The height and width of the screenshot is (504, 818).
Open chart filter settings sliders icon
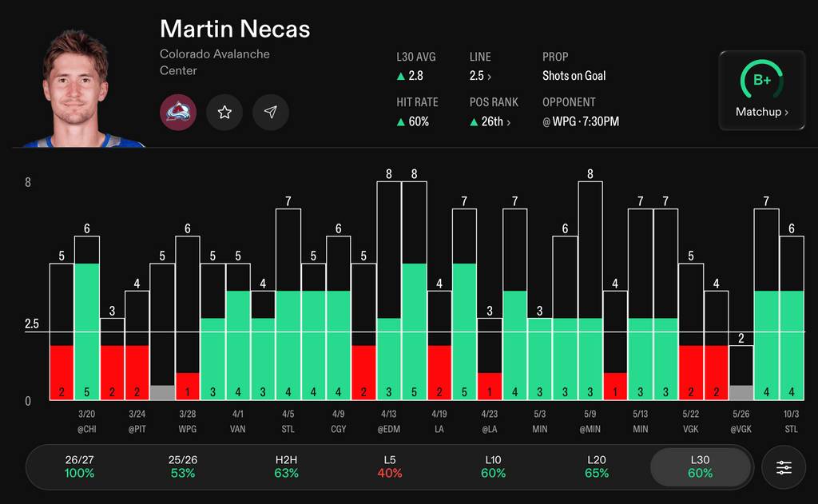point(784,467)
